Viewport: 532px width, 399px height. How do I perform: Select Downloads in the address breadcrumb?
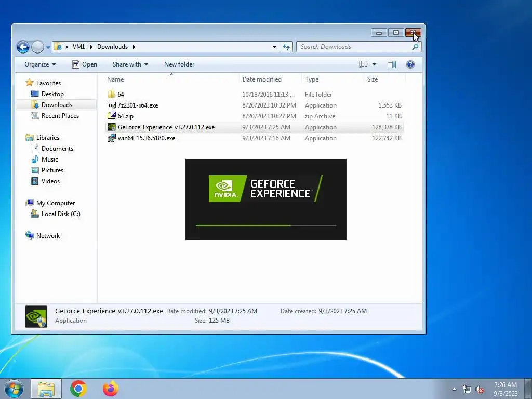[x=112, y=47]
